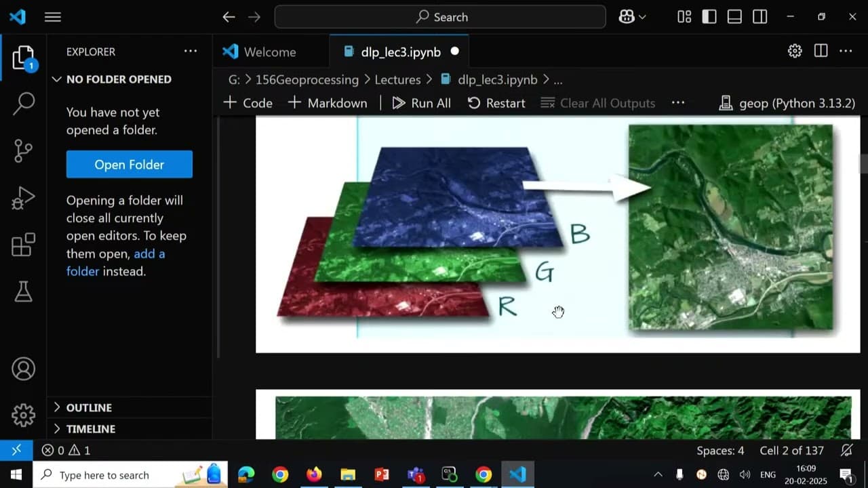The height and width of the screenshot is (488, 868).
Task: Open the hamburger application menu
Action: pyautogui.click(x=53, y=17)
